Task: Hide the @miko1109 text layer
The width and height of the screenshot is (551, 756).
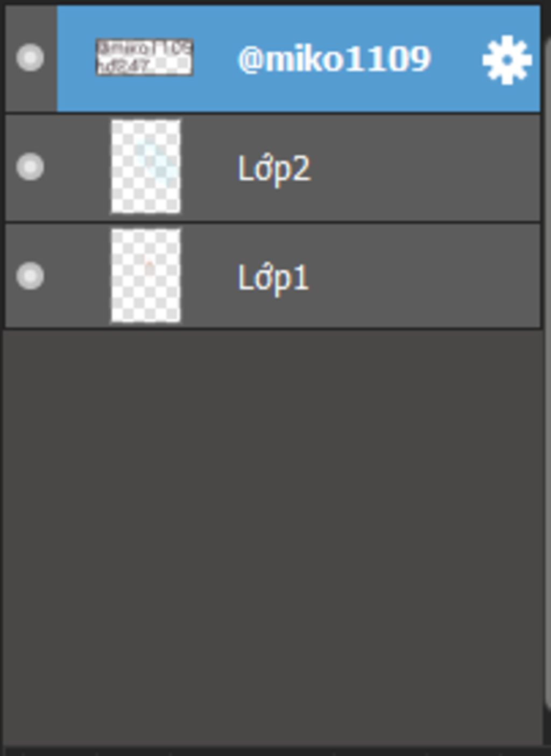Action: [30, 58]
